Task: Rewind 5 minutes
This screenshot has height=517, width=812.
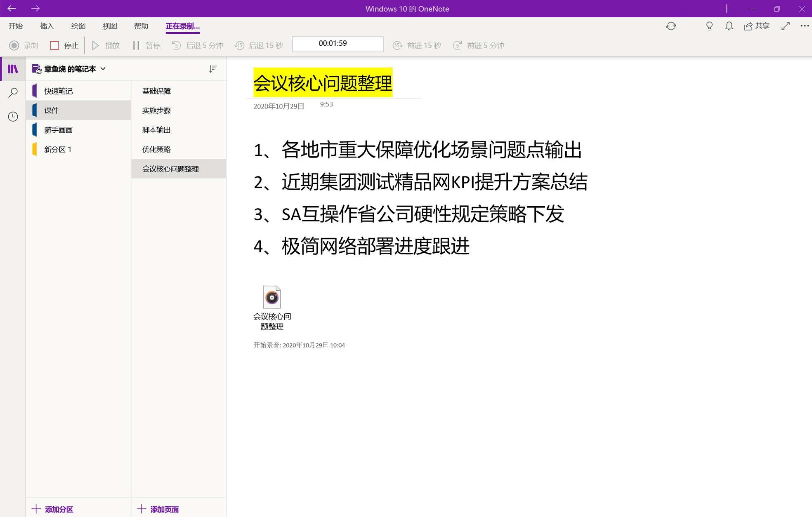Action: [197, 45]
